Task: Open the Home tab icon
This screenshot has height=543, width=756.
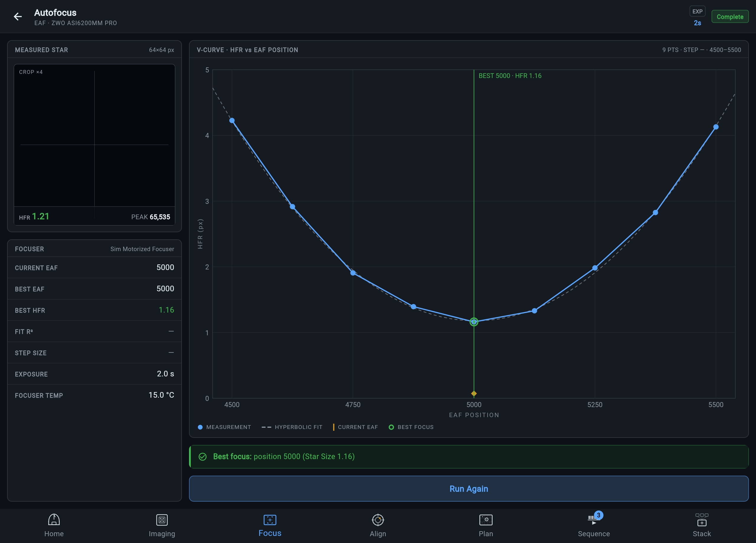Action: tap(54, 520)
